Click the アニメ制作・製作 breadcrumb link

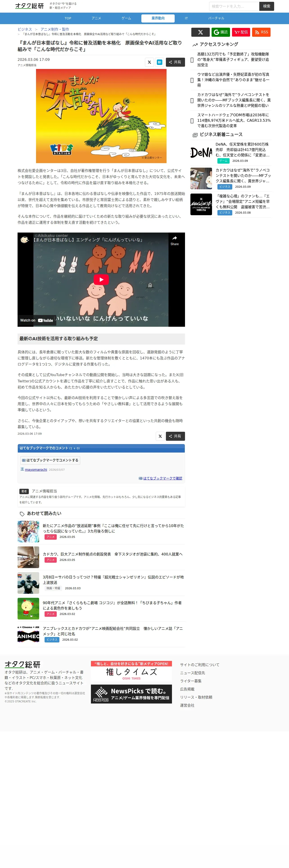pos(55,29)
